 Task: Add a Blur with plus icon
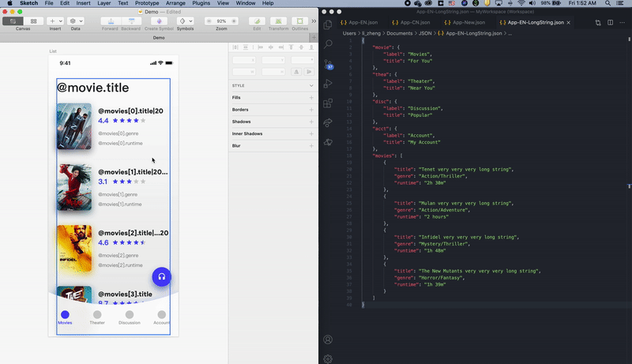pyautogui.click(x=311, y=146)
